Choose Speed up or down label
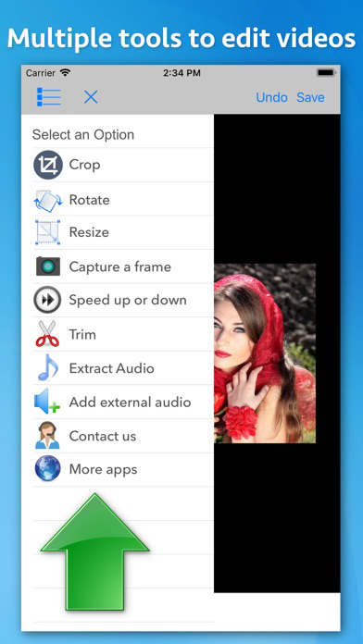Image resolution: width=363 pixels, height=644 pixels. pyautogui.click(x=128, y=301)
